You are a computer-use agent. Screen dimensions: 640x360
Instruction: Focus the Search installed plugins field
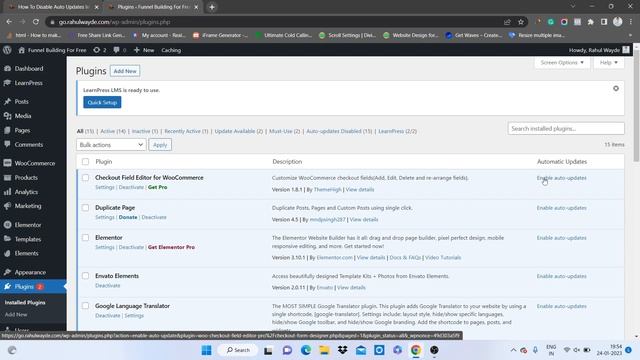click(x=566, y=129)
